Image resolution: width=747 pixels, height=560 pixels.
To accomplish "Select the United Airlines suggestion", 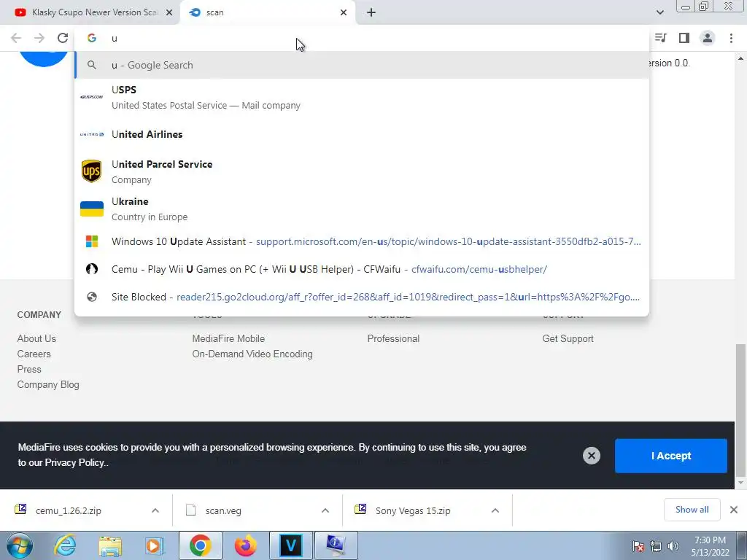I will (362, 134).
